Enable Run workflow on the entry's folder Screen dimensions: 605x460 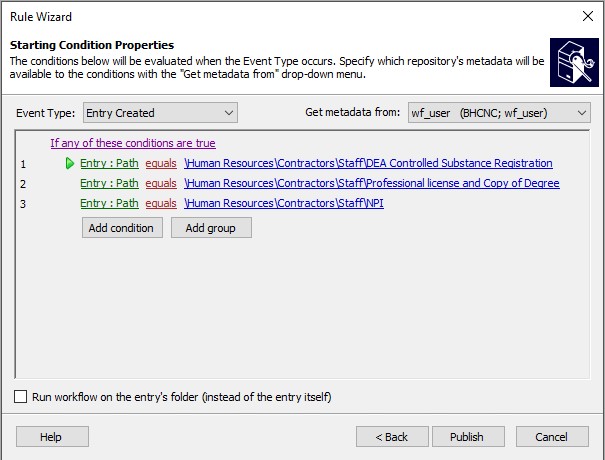click(x=21, y=397)
